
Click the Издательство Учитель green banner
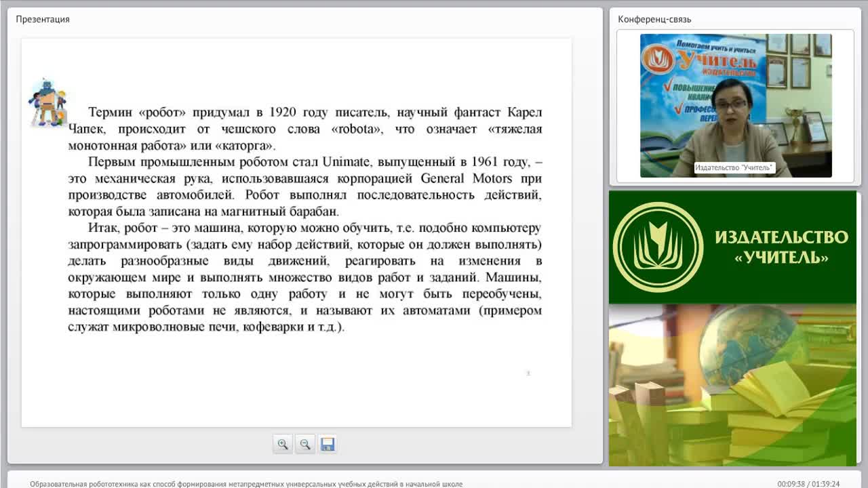coord(732,247)
